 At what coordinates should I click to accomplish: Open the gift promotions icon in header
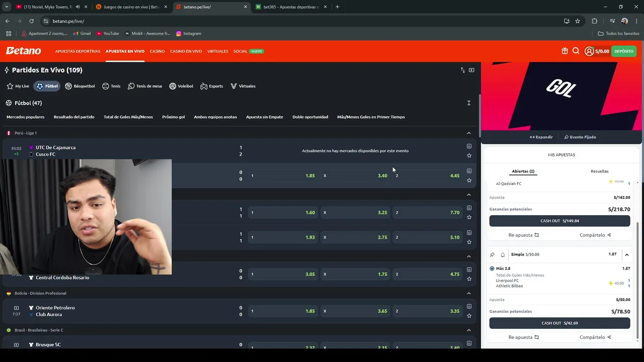pyautogui.click(x=565, y=51)
